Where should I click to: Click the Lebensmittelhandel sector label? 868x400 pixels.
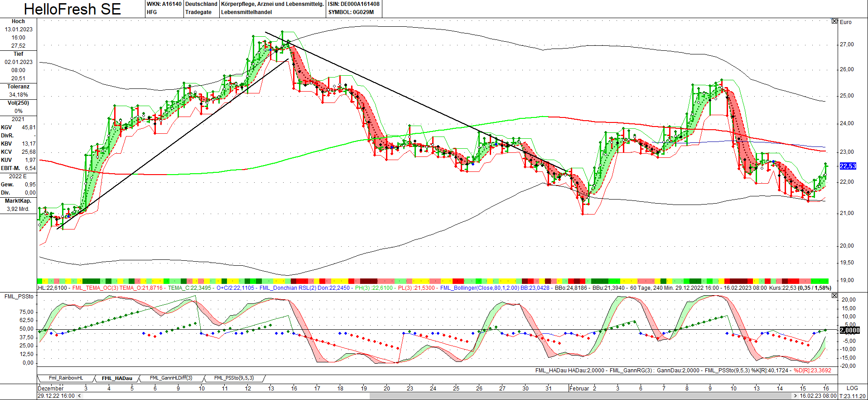coord(246,12)
